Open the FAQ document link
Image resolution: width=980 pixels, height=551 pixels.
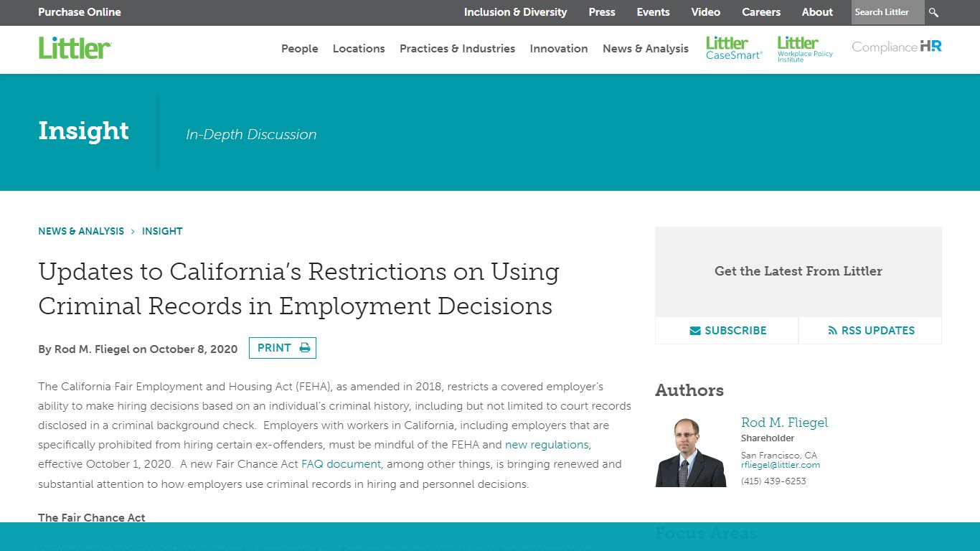(x=341, y=464)
